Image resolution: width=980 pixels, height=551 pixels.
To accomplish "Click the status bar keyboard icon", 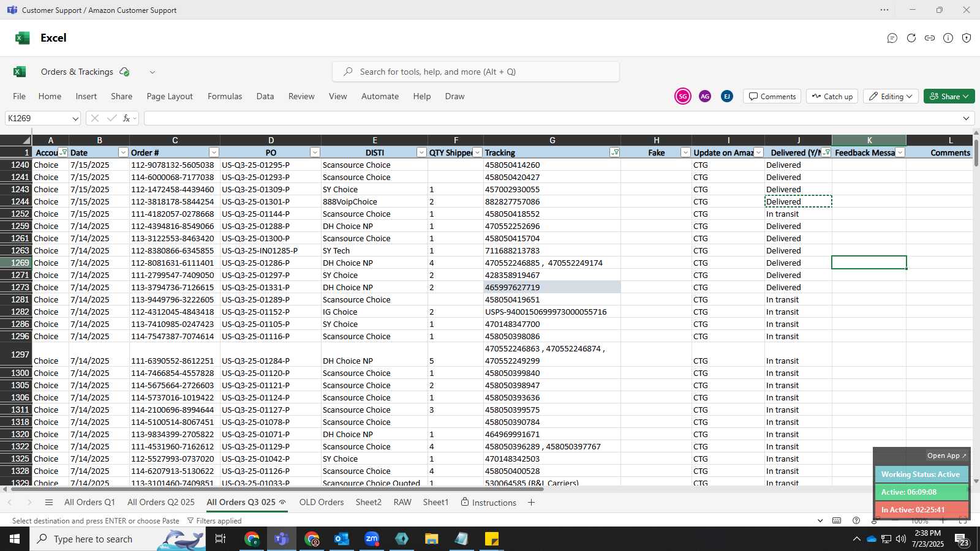I will point(837,520).
